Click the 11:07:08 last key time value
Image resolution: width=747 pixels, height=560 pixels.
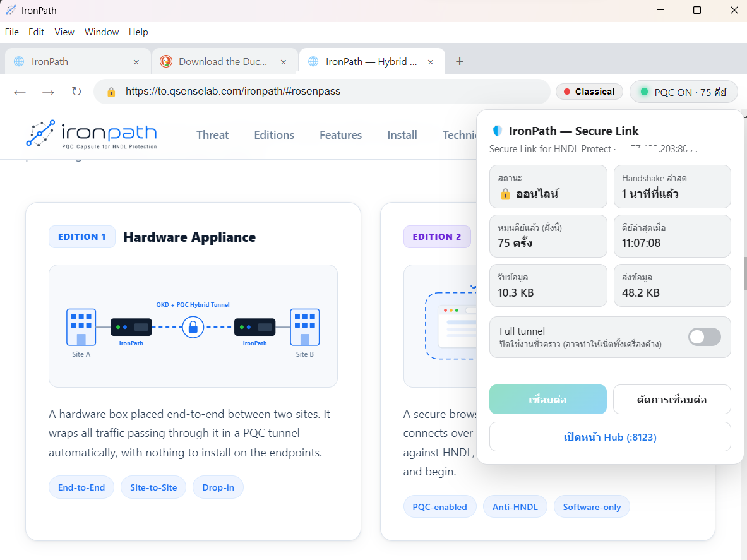[642, 243]
